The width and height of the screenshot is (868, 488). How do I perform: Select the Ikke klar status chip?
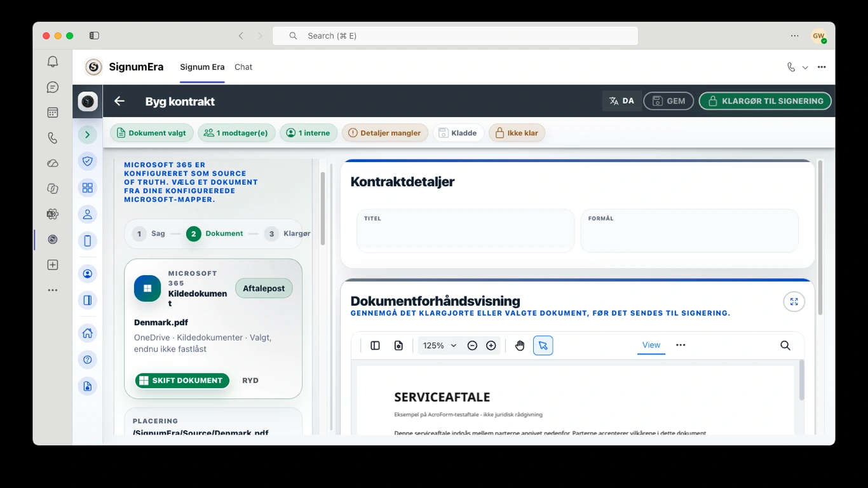517,133
